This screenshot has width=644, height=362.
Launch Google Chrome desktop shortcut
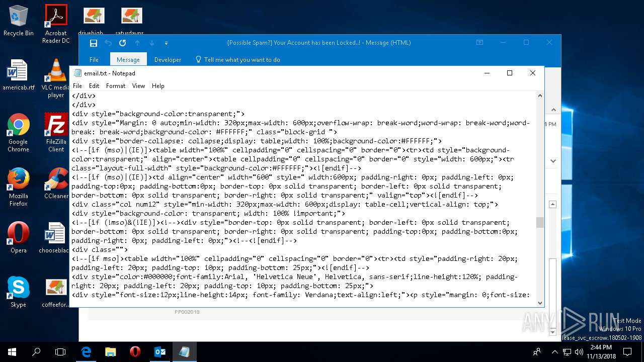pos(18,133)
